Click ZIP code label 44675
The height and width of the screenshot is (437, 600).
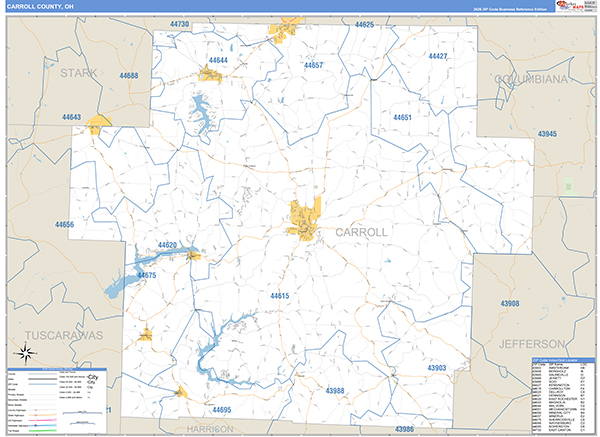[147, 275]
